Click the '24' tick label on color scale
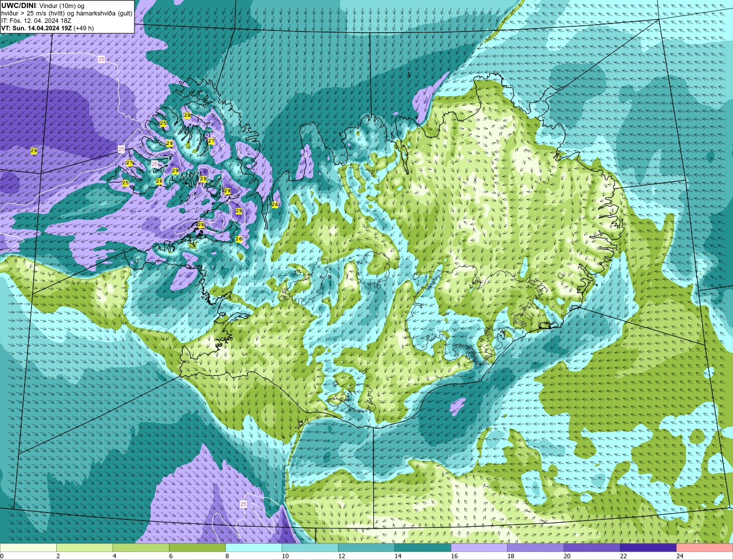 tap(680, 556)
